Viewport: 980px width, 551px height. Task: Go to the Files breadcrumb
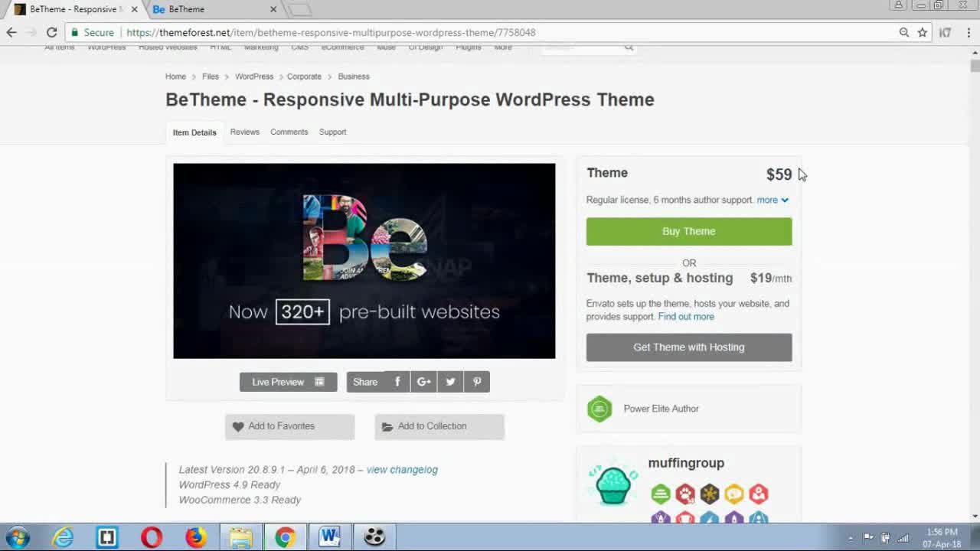click(x=211, y=77)
